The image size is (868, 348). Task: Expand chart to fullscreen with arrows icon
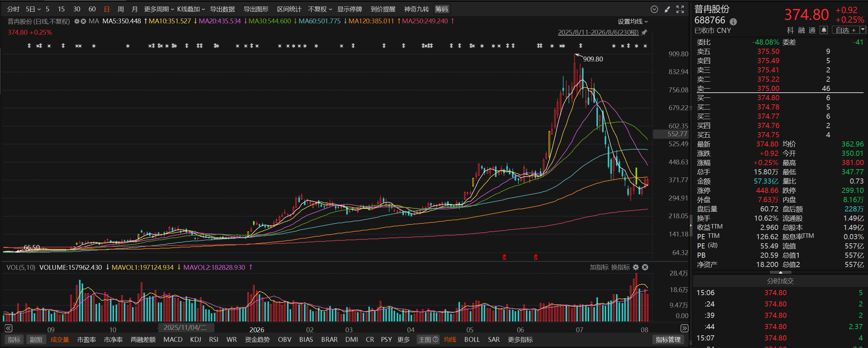680,9
